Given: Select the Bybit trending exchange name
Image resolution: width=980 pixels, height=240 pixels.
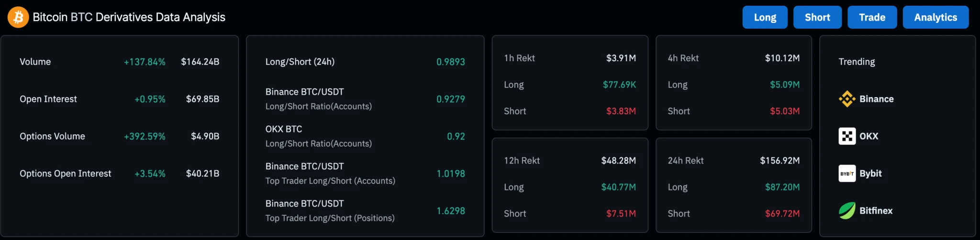Looking at the screenshot, I should [870, 174].
